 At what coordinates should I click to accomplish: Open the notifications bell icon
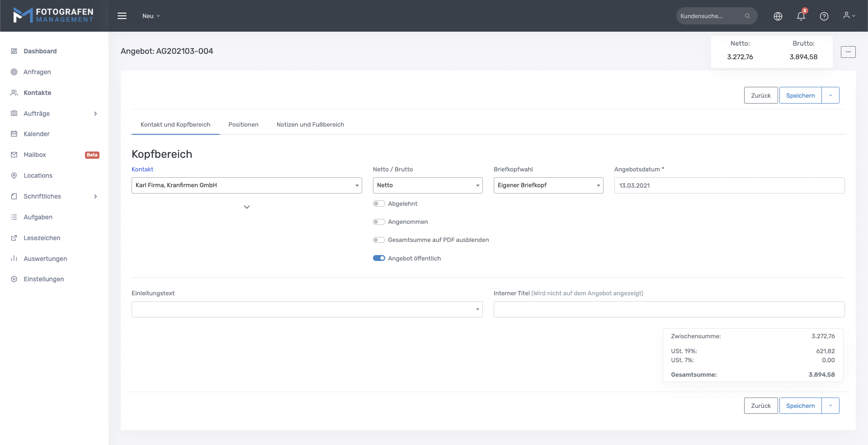pos(801,16)
